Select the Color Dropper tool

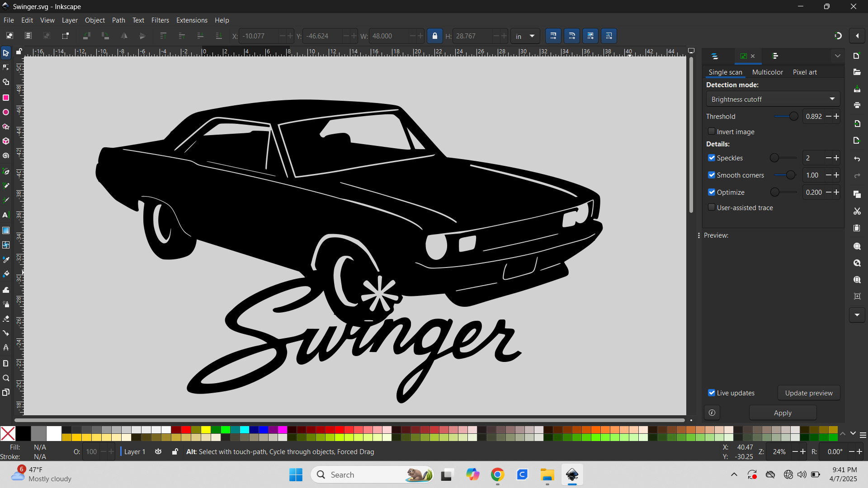point(6,260)
